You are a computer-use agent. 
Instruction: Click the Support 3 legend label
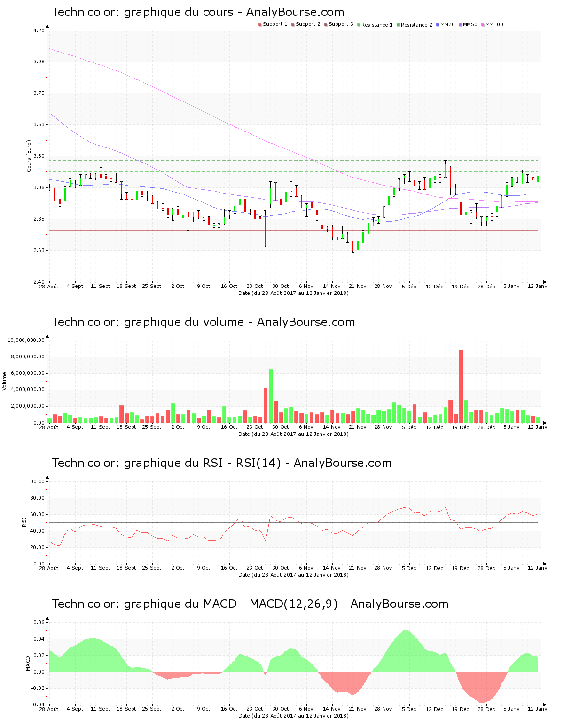[341, 24]
